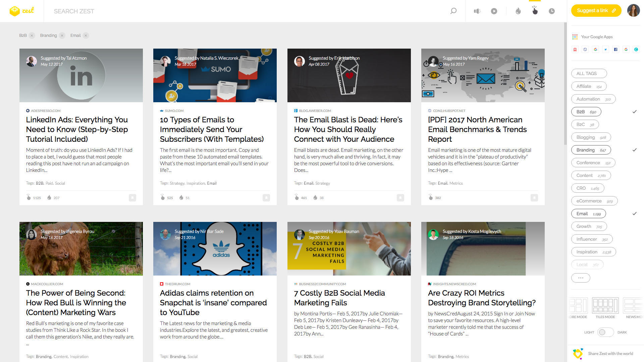Click the magnifier search icon
This screenshot has width=644, height=362.
tap(453, 11)
